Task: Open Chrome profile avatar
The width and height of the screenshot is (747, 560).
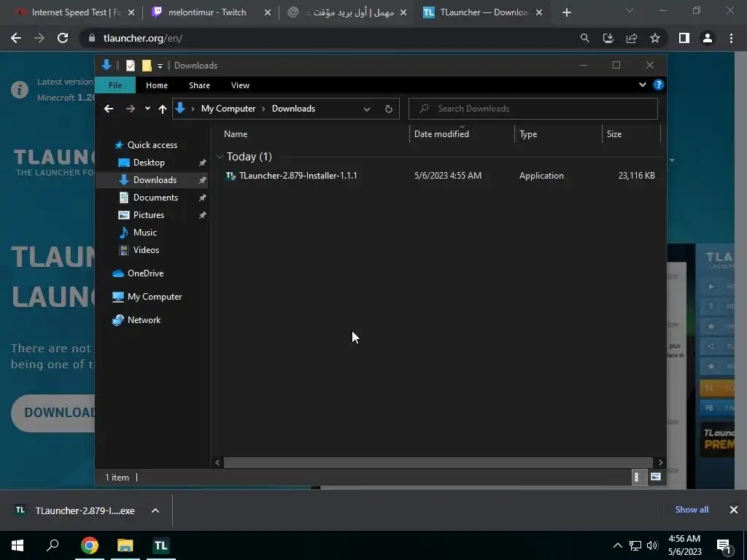Action: coord(708,38)
